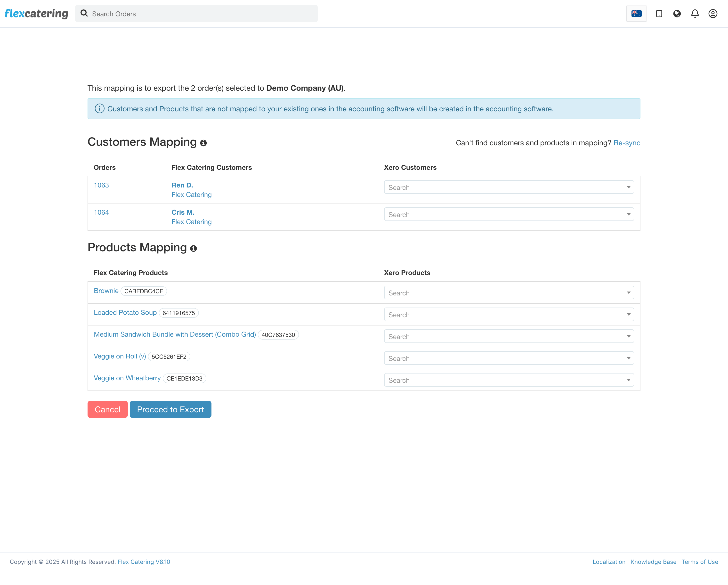Open the user account icon
This screenshot has height=585, width=728.
point(713,14)
